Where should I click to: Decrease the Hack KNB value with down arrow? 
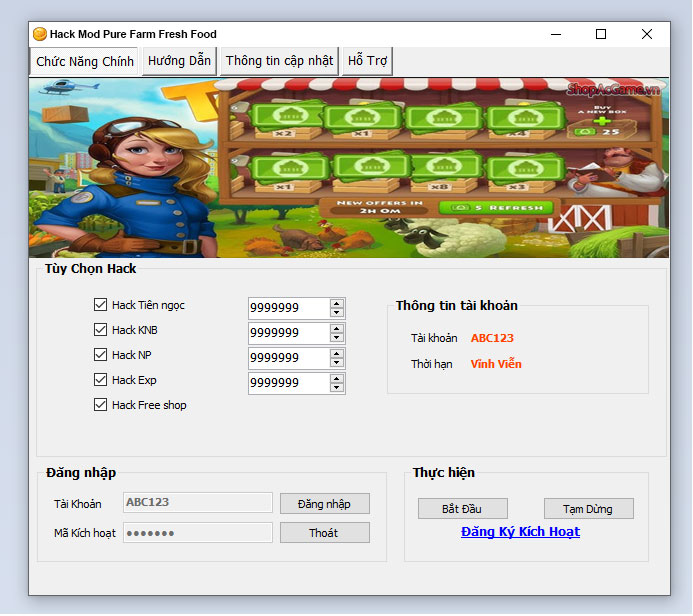[x=337, y=338]
